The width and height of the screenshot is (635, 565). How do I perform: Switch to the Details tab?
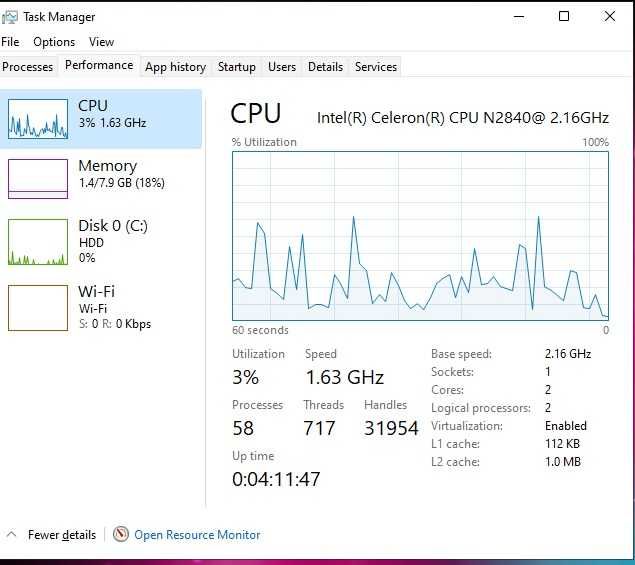(x=325, y=67)
